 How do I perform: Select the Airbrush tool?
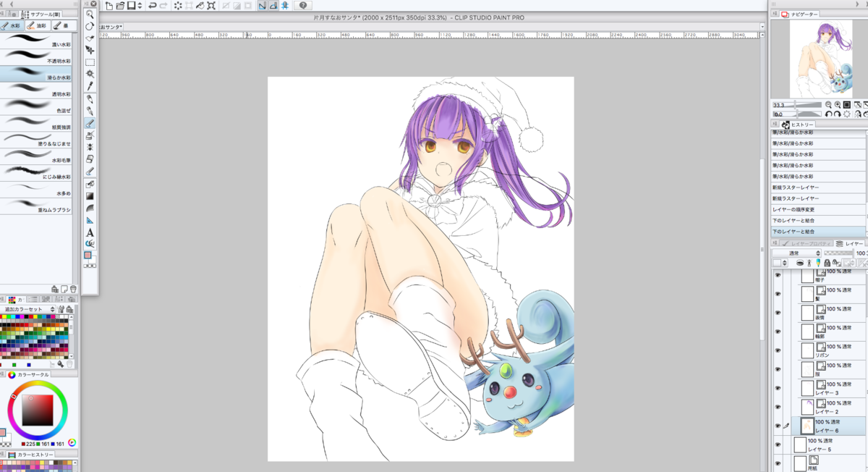(x=90, y=135)
